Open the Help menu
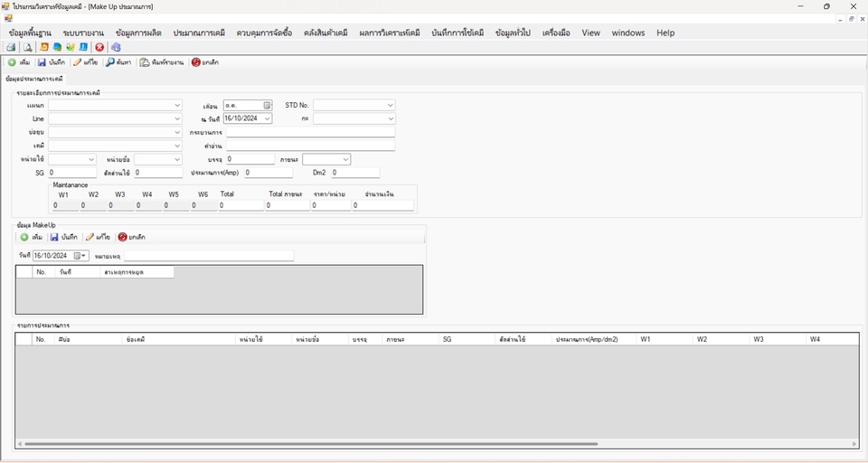The image size is (868, 463). pos(665,33)
